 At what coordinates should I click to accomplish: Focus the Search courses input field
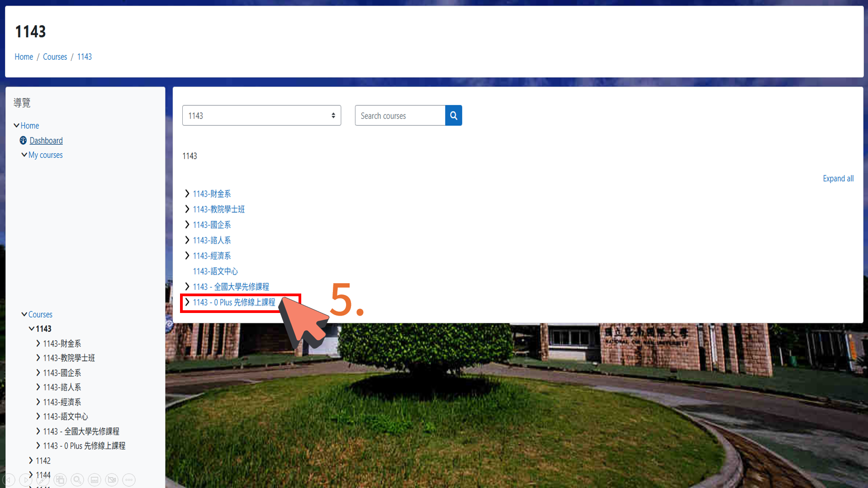[400, 115]
